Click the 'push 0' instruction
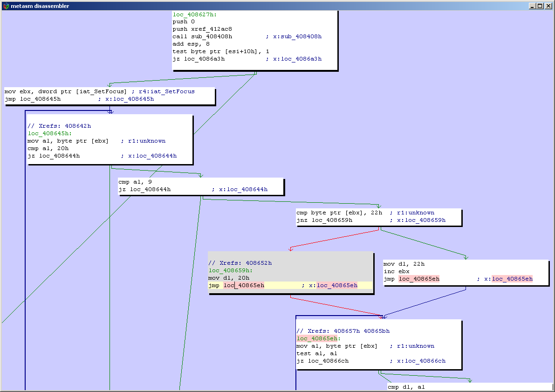 pos(184,21)
